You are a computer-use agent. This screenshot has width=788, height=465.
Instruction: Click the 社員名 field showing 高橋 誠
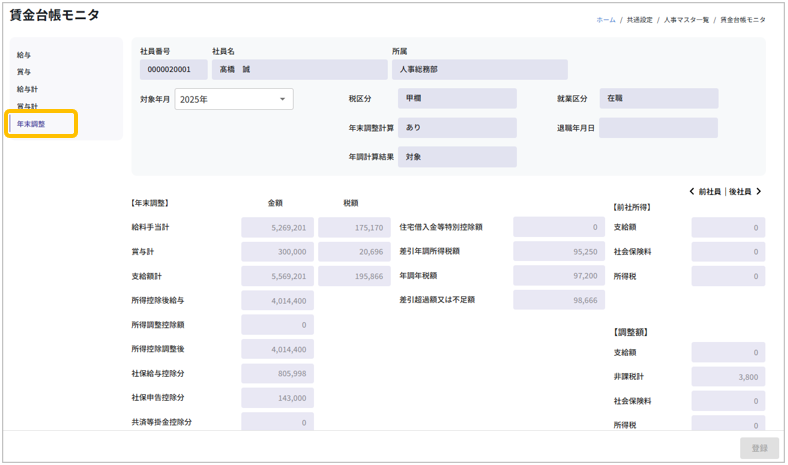[299, 70]
